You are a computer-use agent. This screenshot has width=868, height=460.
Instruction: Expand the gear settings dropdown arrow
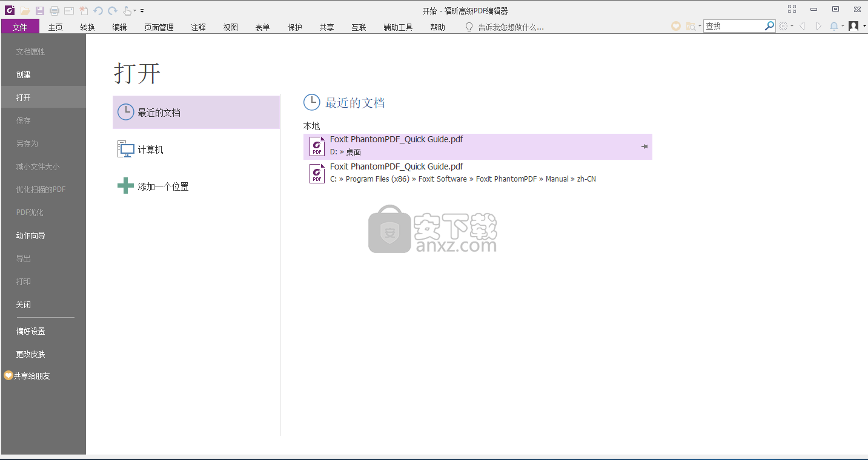click(x=792, y=27)
